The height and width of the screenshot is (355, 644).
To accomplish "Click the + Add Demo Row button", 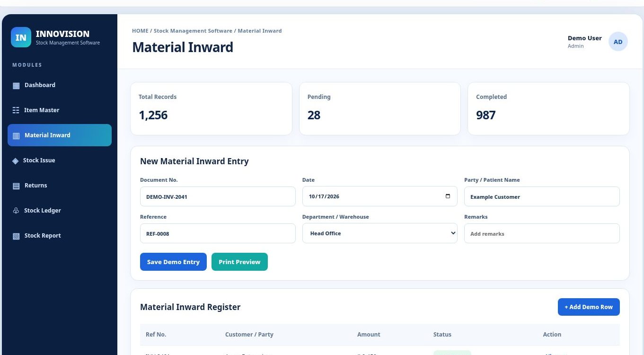I will pyautogui.click(x=589, y=307).
